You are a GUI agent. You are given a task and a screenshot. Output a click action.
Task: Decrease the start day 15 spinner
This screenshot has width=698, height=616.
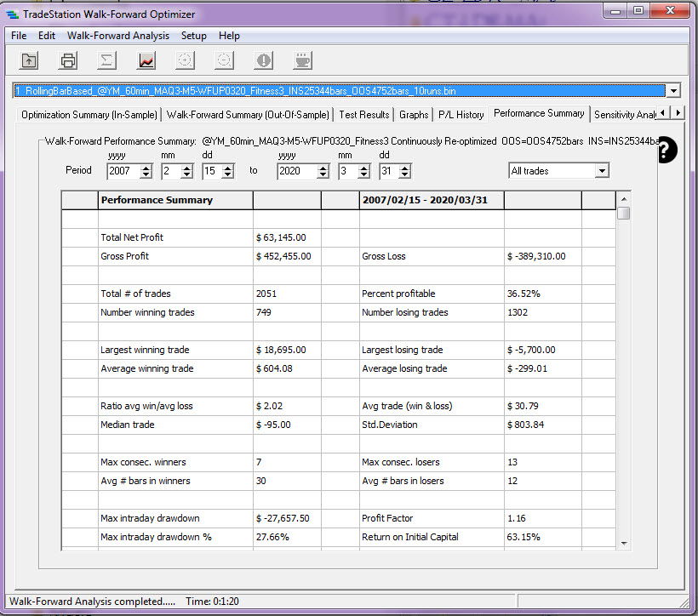[228, 174]
